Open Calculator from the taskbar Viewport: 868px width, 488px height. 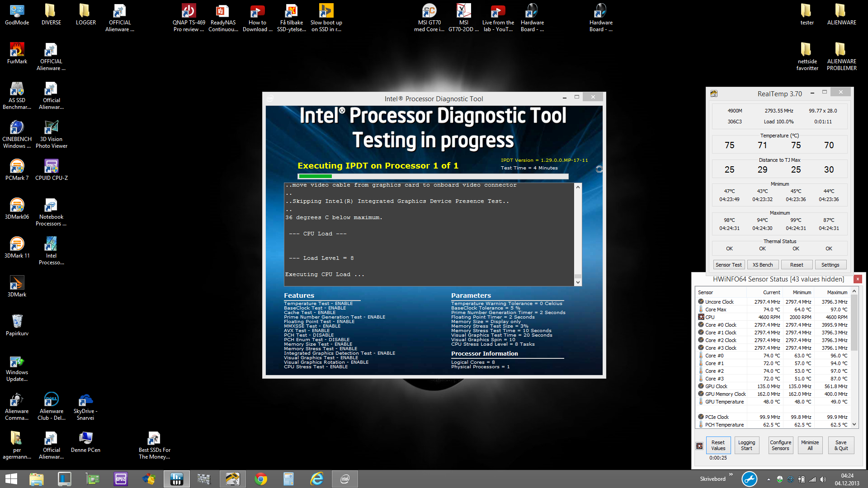(x=288, y=479)
